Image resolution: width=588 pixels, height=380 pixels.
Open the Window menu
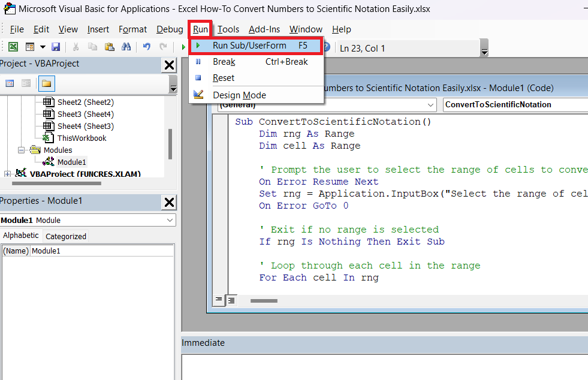click(306, 29)
